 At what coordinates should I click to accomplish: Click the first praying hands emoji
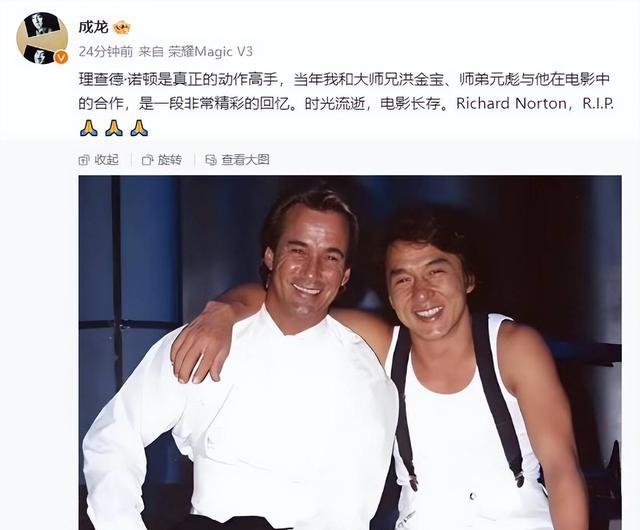88,128
